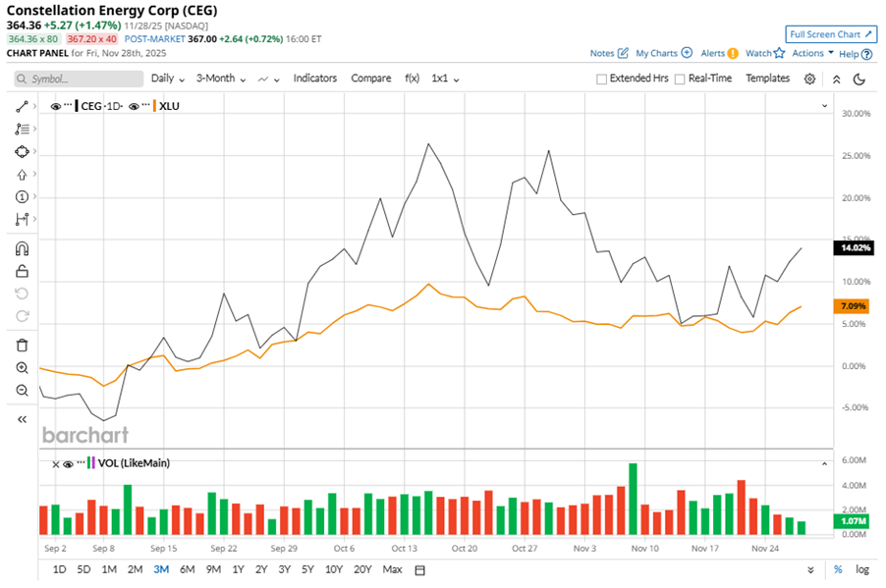This screenshot has height=588, width=886.
Task: Select the 5Y time range
Action: [x=307, y=569]
